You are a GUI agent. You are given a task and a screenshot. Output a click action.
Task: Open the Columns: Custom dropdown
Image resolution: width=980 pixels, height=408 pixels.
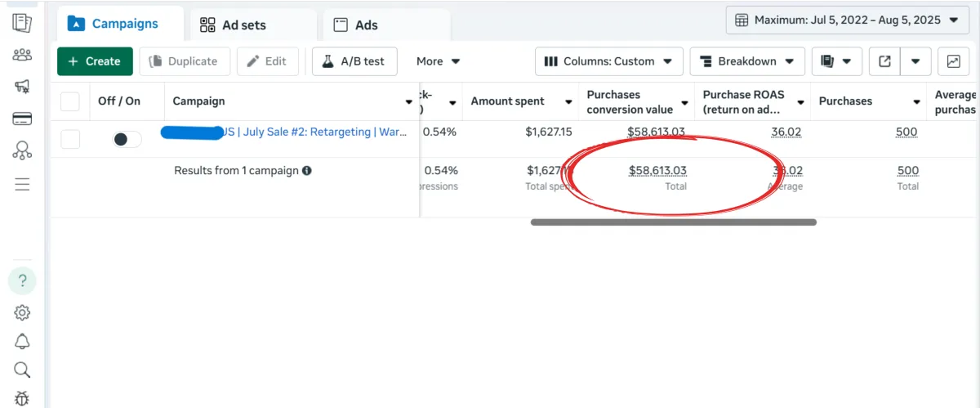coord(608,61)
